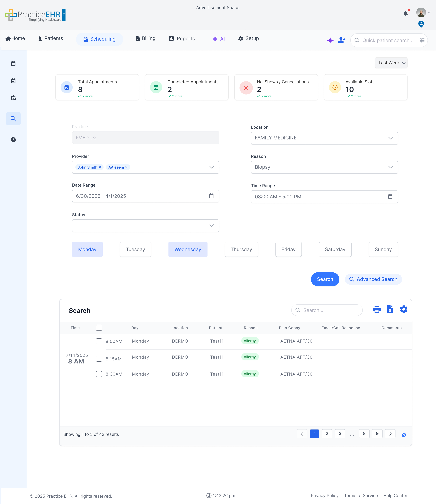Open the Reports section from the navbar
This screenshot has height=504, width=436.
point(182,38)
